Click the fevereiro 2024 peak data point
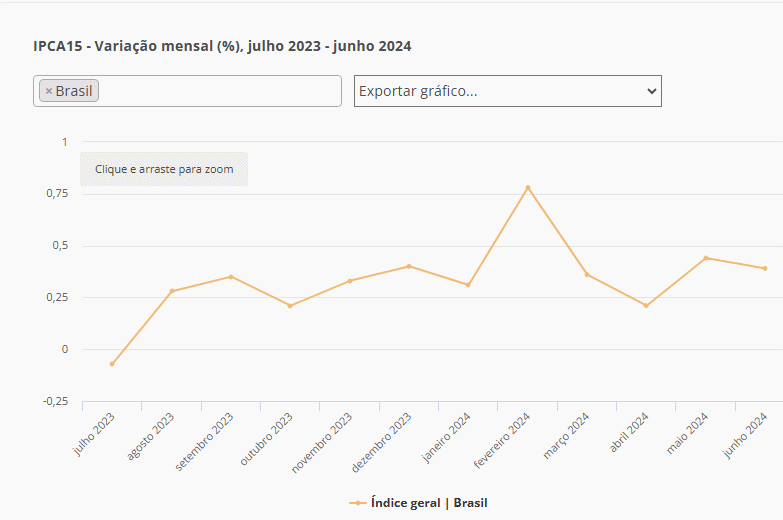This screenshot has width=783, height=520. (528, 188)
